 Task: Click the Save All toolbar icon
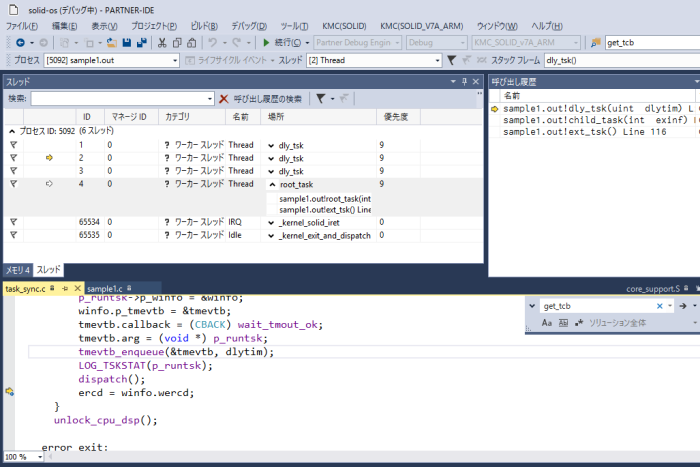point(142,43)
